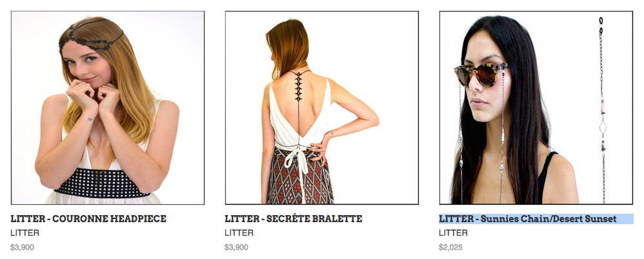The width and height of the screenshot is (644, 259).
Task: Click the LITTER - COURONNE HEADPIECE title
Action: 88,219
